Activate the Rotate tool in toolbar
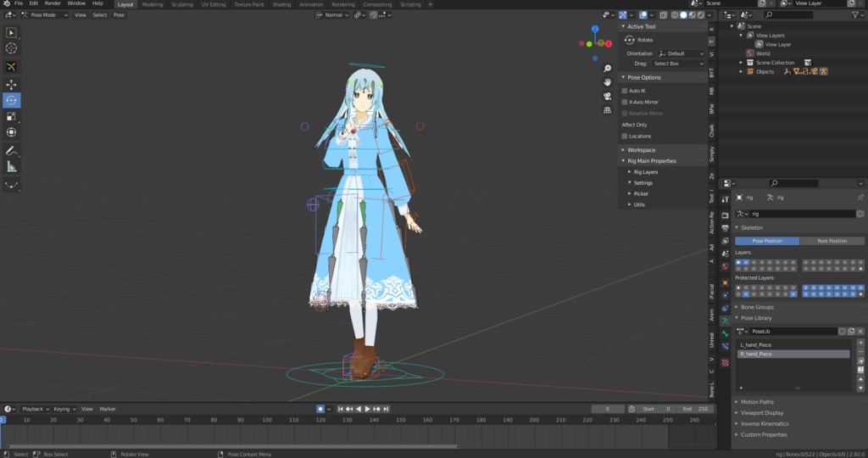The height and width of the screenshot is (458, 868). tap(11, 100)
